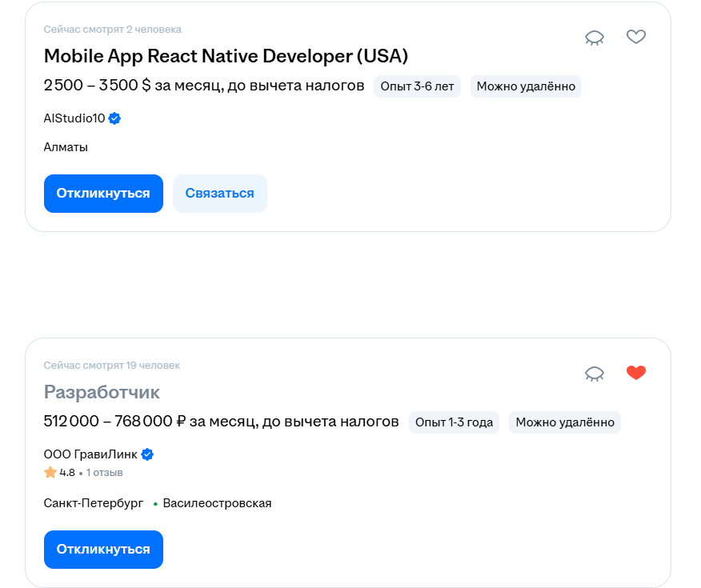The width and height of the screenshot is (701, 588).
Task: Visit the ООО ГравиЛинк company page
Action: click(90, 454)
